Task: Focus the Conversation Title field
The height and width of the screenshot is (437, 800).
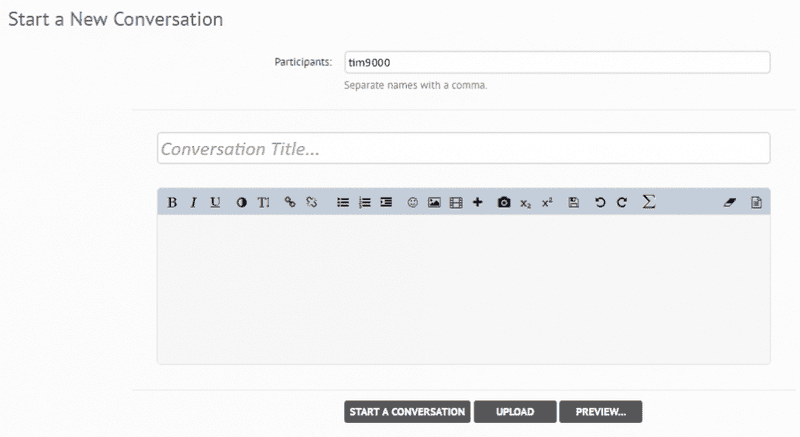Action: pyautogui.click(x=463, y=149)
